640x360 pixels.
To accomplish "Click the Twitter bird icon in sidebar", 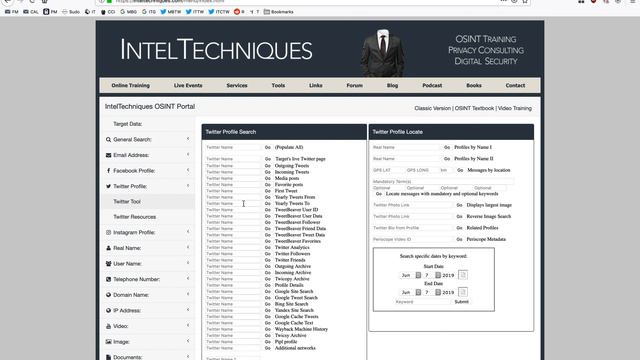I will (x=108, y=186).
